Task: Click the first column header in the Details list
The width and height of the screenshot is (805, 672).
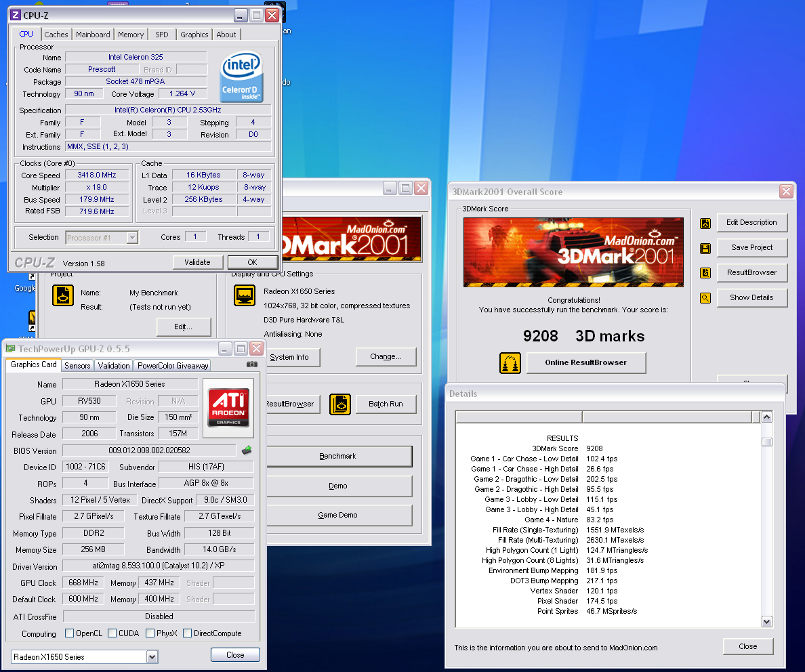Action: (519, 417)
